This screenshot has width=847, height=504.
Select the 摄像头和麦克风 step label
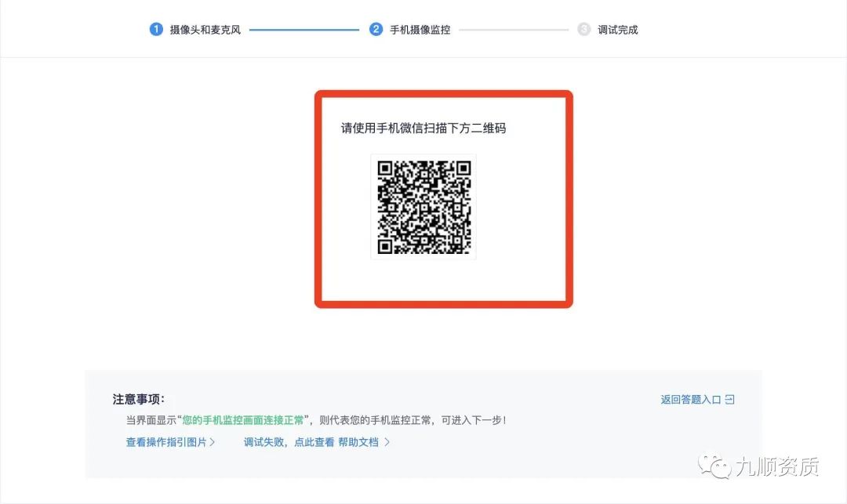coord(205,30)
